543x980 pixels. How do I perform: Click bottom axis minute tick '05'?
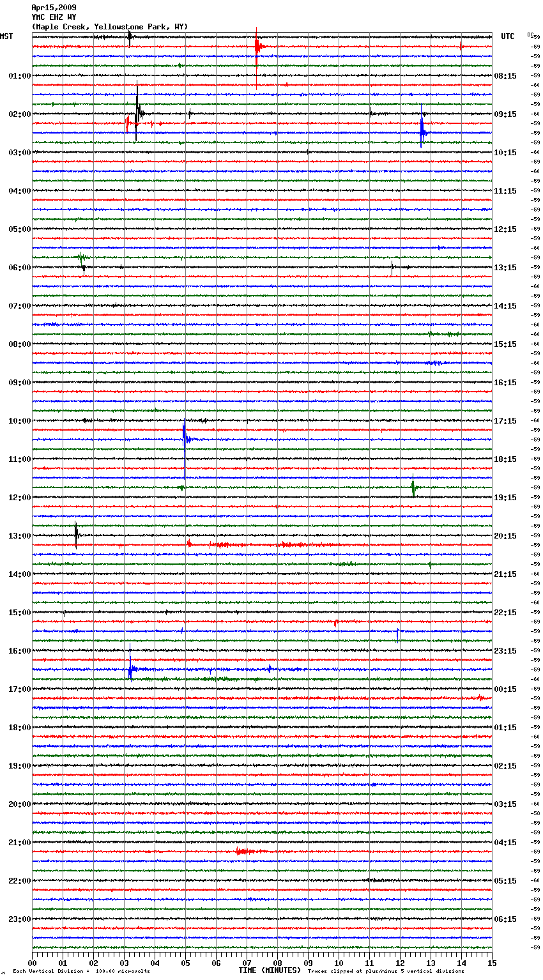[185, 963]
